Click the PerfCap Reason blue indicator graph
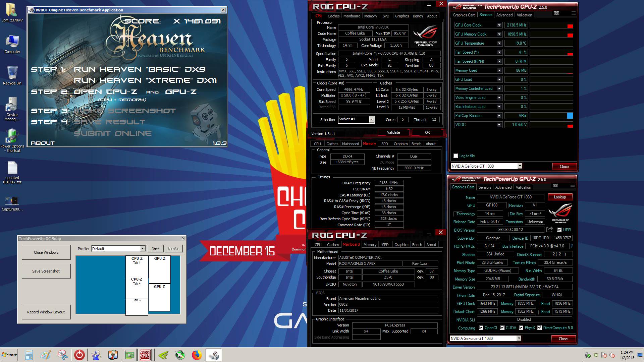644x362 pixels. [x=551, y=116]
